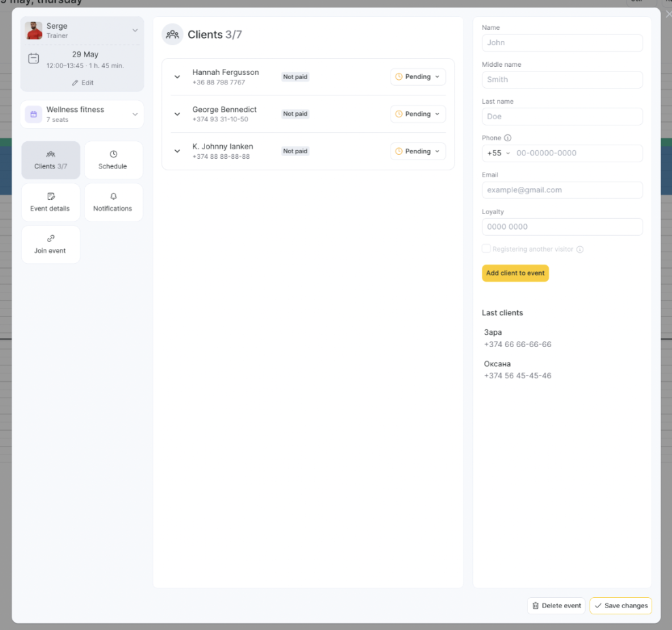Image resolution: width=672 pixels, height=630 pixels.
Task: Expand the Serge trainer dropdown chevron
Action: point(135,31)
